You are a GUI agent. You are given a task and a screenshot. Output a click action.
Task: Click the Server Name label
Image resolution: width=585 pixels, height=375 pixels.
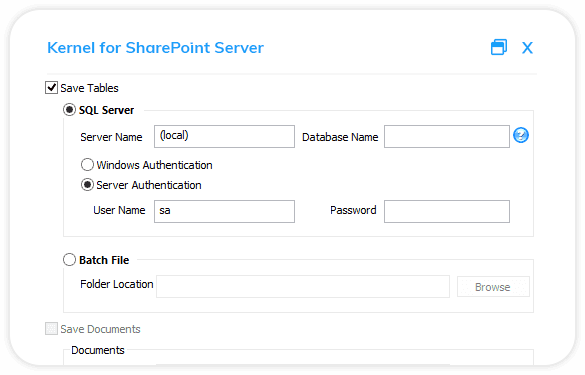click(111, 137)
